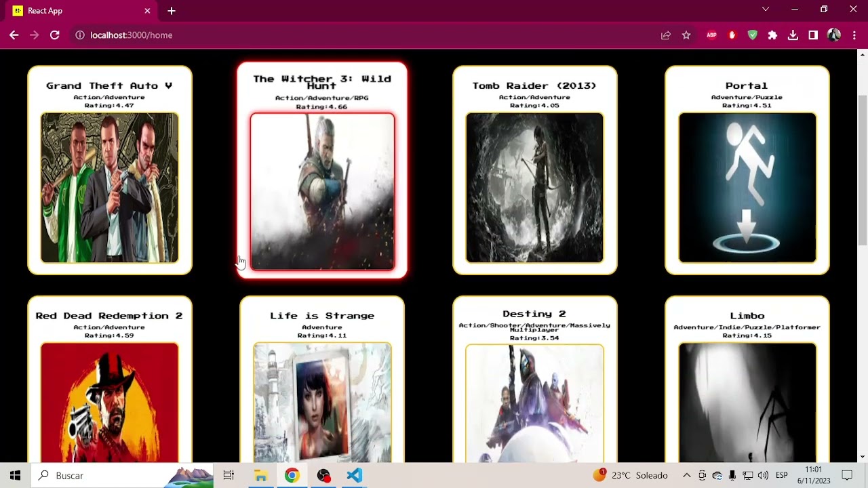Image resolution: width=868 pixels, height=488 pixels.
Task: Open Chrome's three-dot menu
Action: (x=854, y=35)
